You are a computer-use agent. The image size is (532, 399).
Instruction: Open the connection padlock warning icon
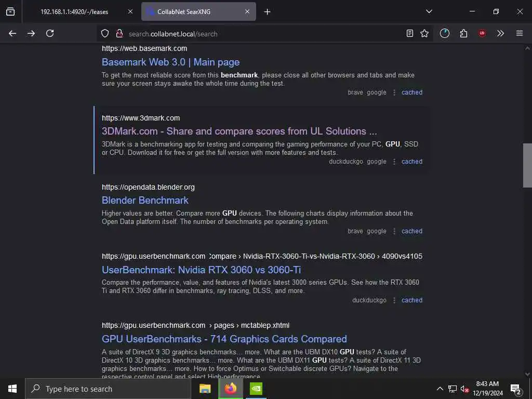119,33
